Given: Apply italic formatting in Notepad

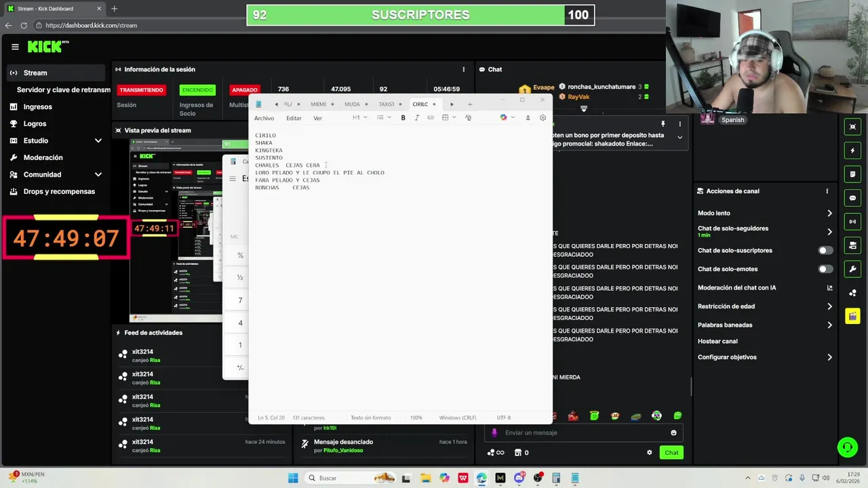Looking at the screenshot, I should pos(416,118).
